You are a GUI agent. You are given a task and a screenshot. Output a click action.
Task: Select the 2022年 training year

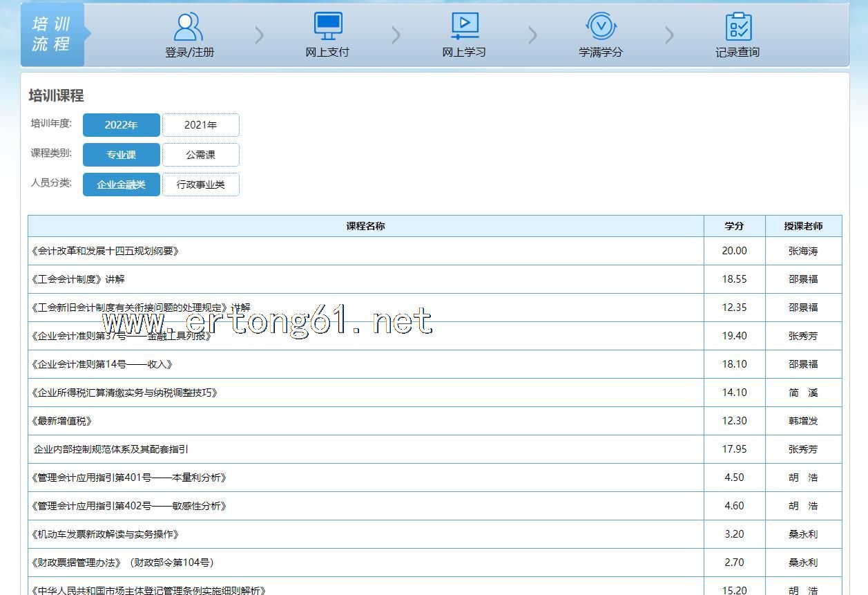pos(122,125)
